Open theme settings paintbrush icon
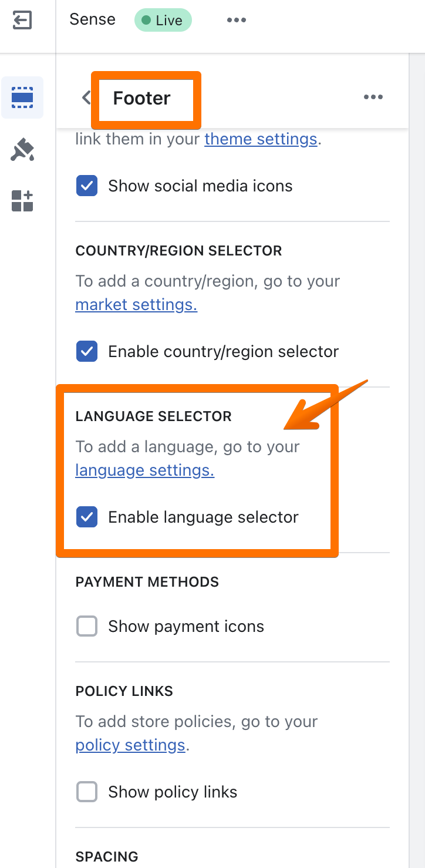The height and width of the screenshot is (868, 425). 22,150
